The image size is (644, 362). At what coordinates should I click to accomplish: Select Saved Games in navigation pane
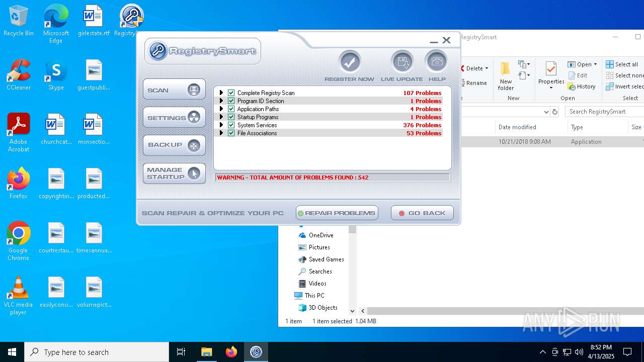click(321, 259)
